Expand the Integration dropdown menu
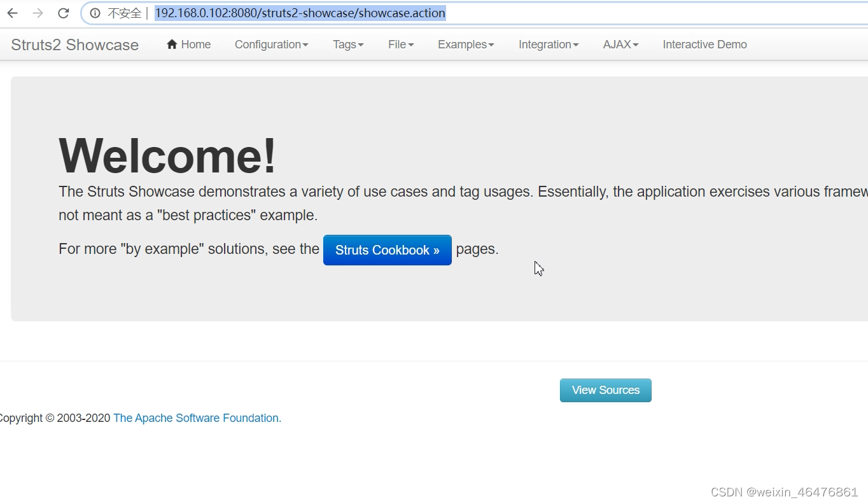The width and height of the screenshot is (868, 504). point(549,45)
